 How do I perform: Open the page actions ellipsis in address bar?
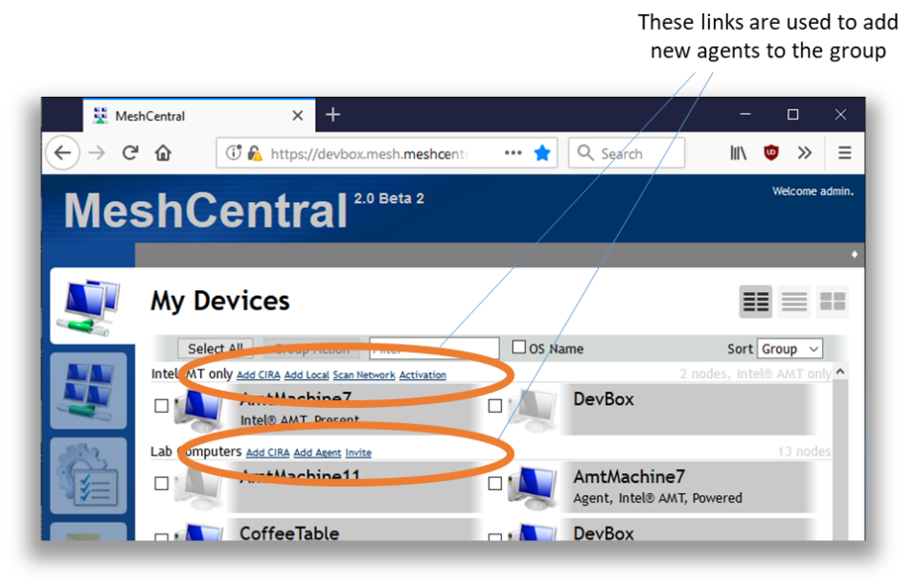coord(513,152)
